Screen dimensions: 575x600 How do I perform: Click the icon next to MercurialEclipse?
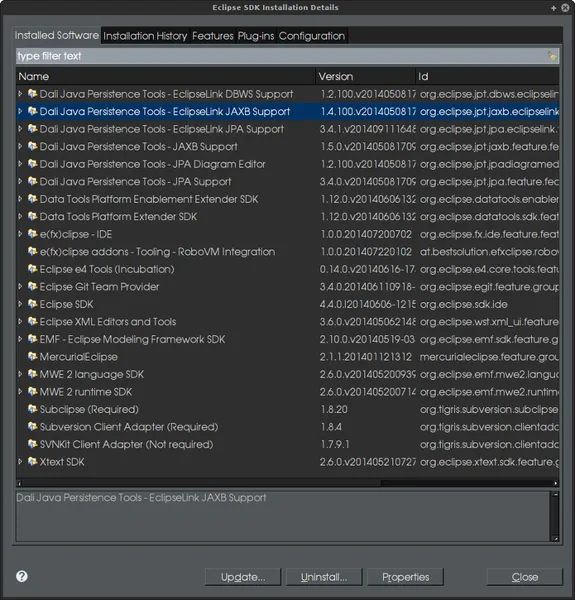33,357
